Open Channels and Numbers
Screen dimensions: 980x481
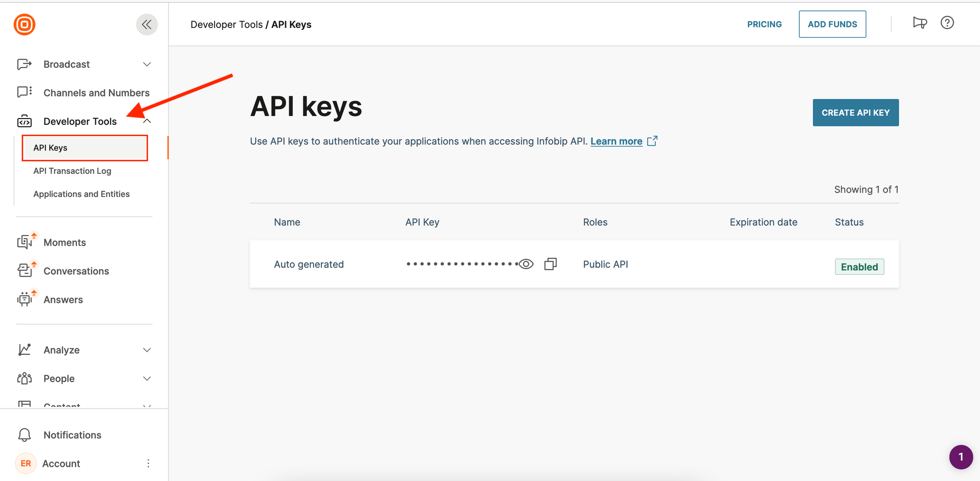click(x=96, y=92)
